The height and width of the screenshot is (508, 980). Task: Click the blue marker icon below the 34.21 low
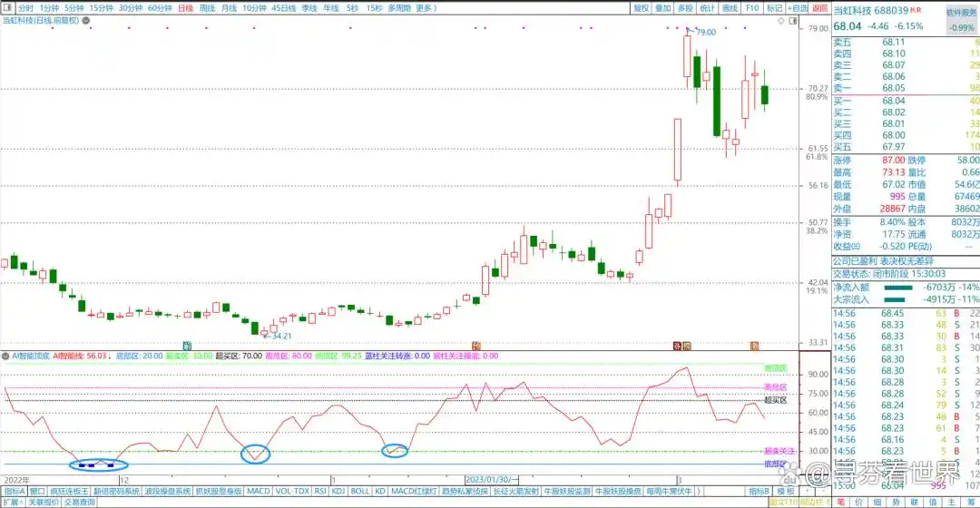[x=187, y=346]
